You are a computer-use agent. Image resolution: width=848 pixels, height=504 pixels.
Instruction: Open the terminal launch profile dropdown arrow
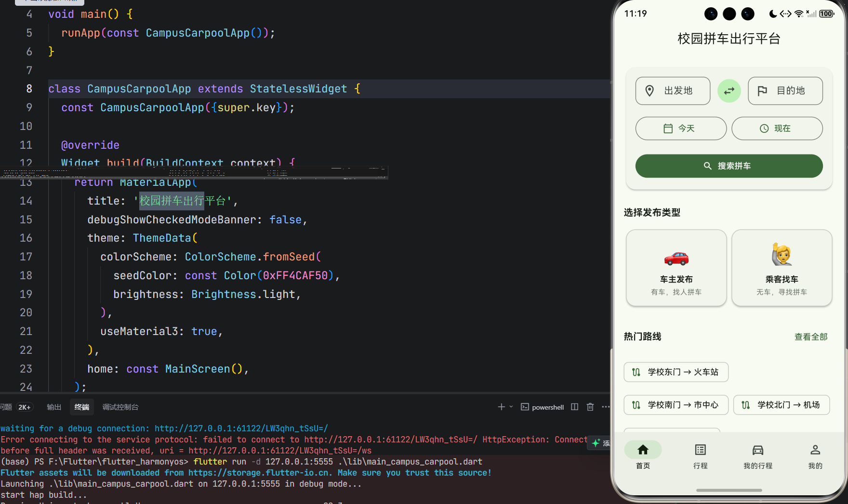pos(511,407)
